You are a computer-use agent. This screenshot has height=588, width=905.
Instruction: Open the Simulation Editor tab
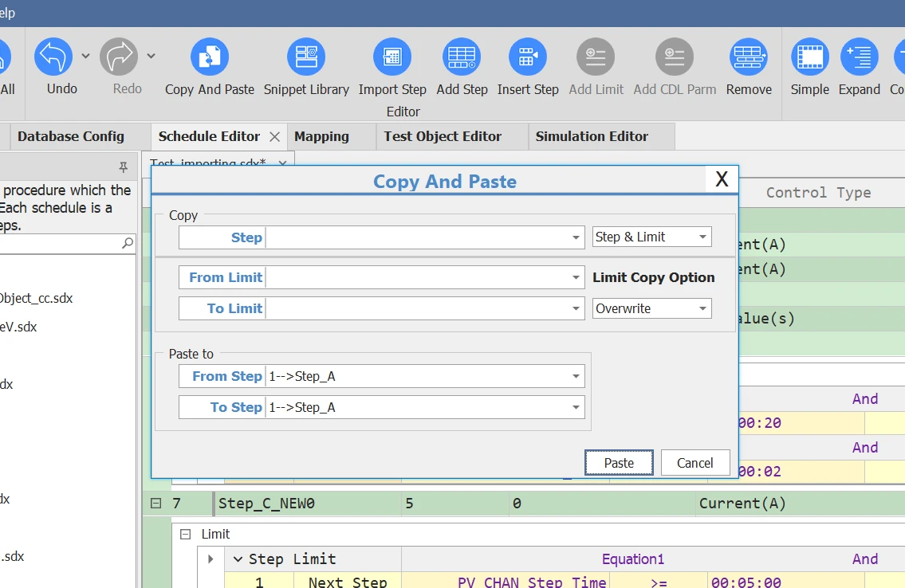(x=592, y=136)
